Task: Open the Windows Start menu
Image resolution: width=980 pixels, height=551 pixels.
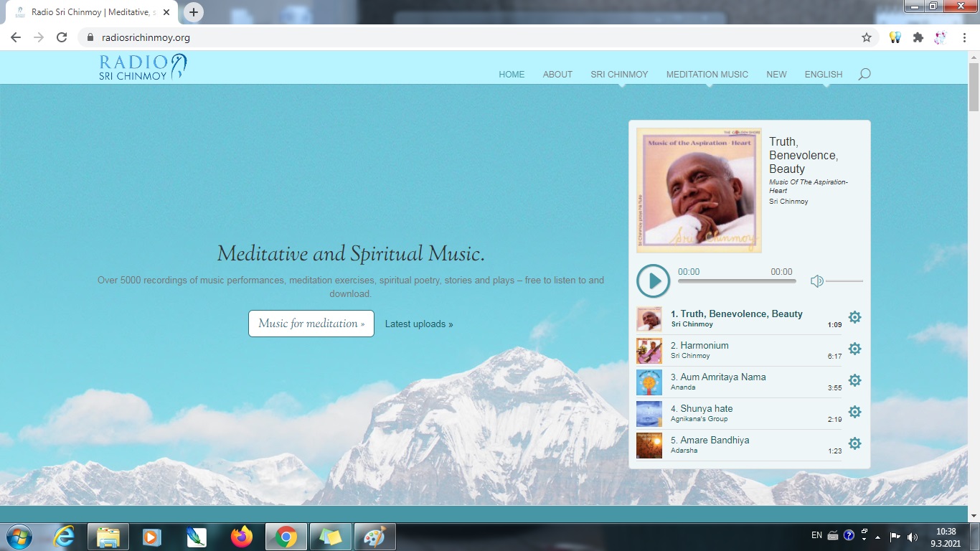Action: (18, 537)
